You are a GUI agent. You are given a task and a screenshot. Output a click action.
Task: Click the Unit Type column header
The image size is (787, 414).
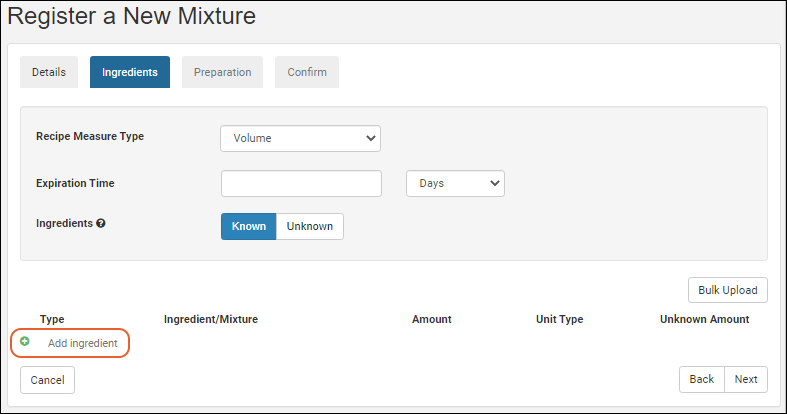(559, 319)
